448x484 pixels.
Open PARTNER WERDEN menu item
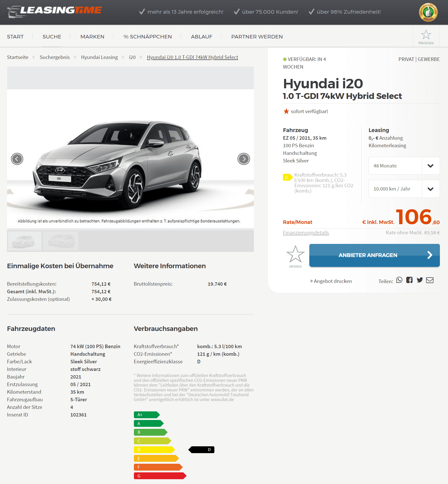(257, 37)
